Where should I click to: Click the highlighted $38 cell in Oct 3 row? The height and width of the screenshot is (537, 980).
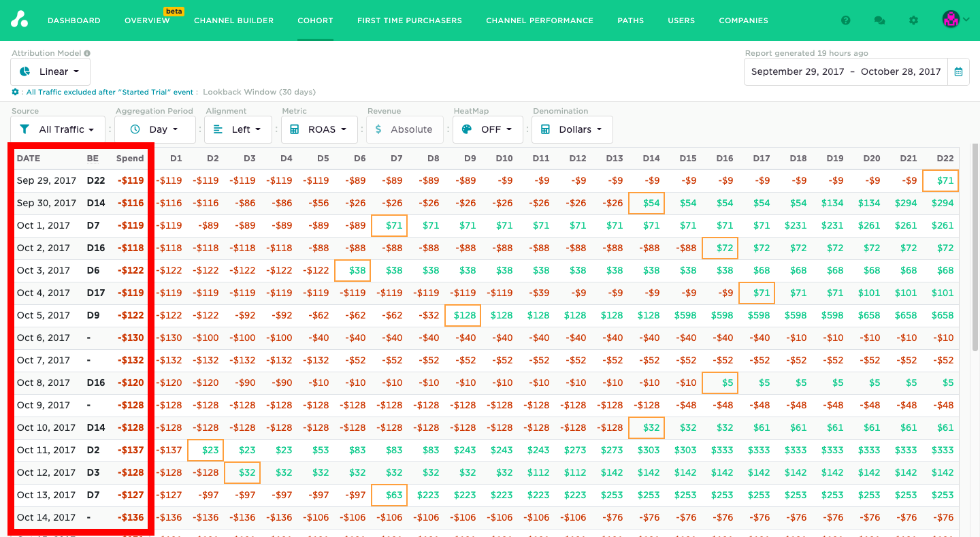coord(353,270)
